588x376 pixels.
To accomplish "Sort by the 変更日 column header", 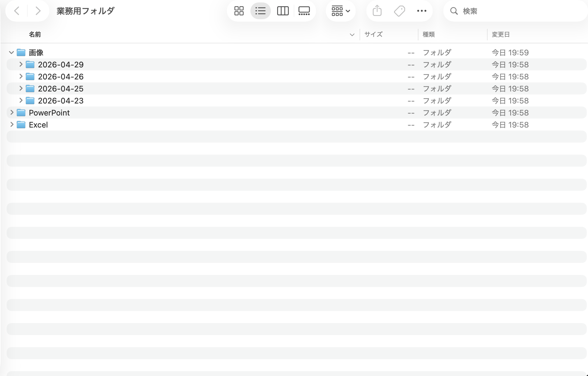I will (x=501, y=35).
